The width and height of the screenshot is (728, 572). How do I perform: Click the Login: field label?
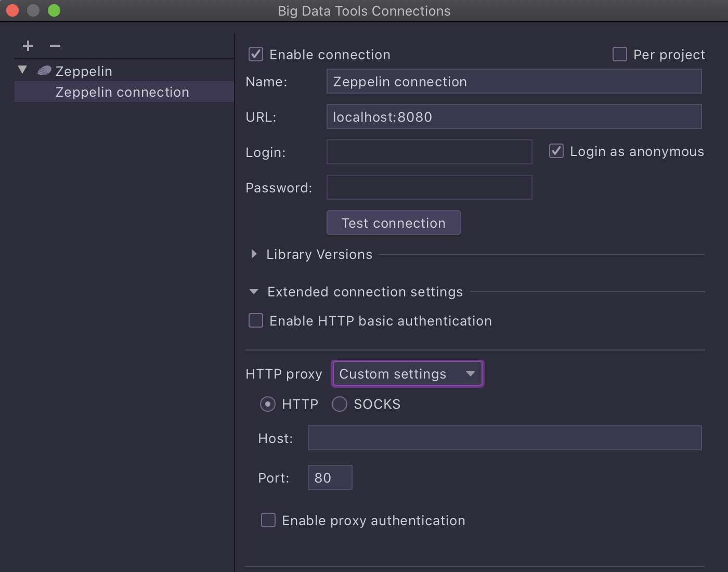pyautogui.click(x=266, y=152)
